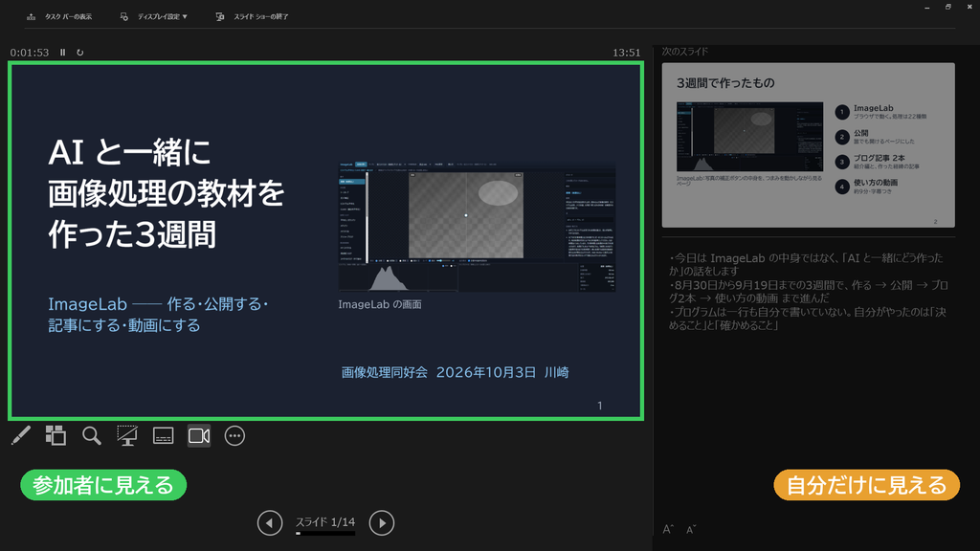Increase the notes text size
Screen dimensions: 980x551
click(668, 529)
